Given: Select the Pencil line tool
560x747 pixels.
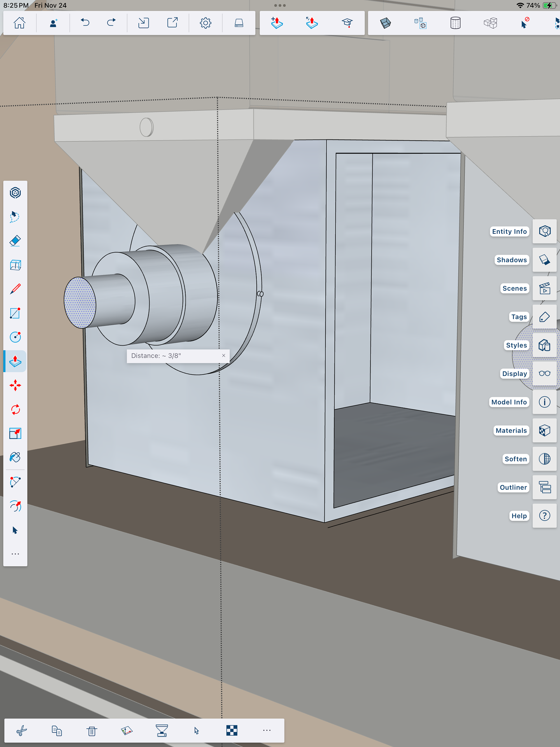Looking at the screenshot, I should 15,289.
